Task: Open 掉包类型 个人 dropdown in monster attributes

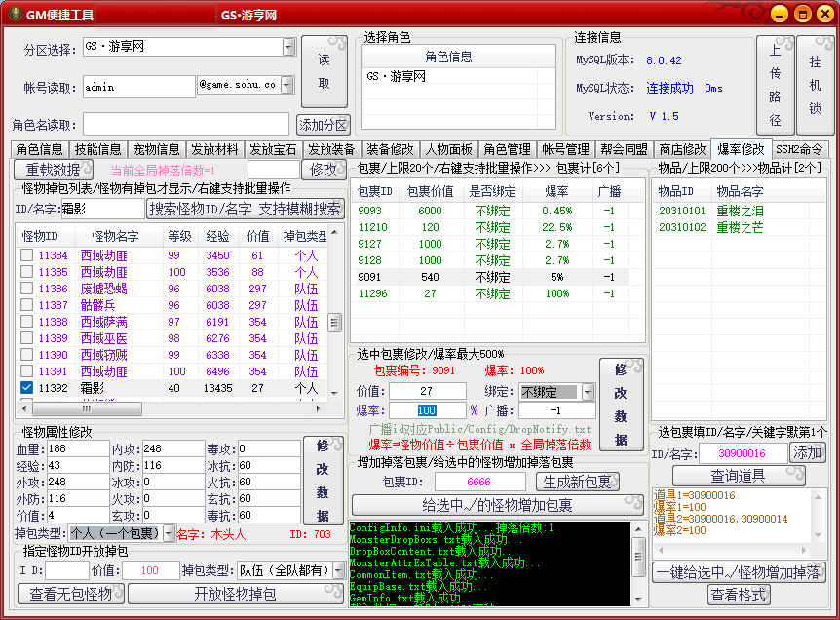Action: (x=168, y=533)
